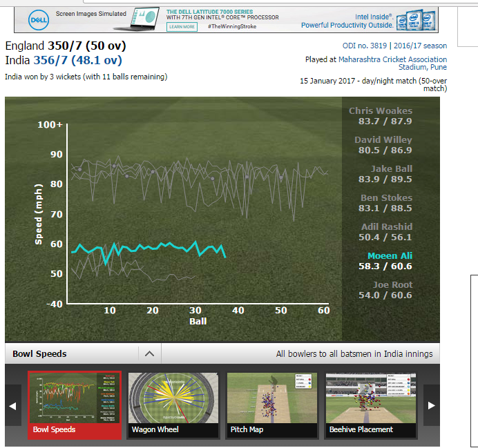Collapse the Bowl Speeds panel chevron
478x448 pixels.
pyautogui.click(x=149, y=354)
